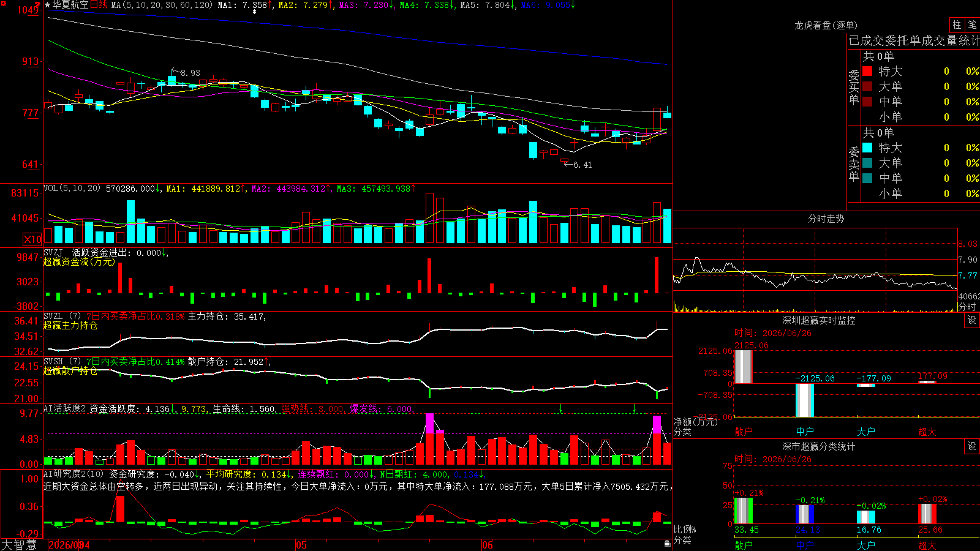Click the 7.77 intraday price label

[x=968, y=275]
